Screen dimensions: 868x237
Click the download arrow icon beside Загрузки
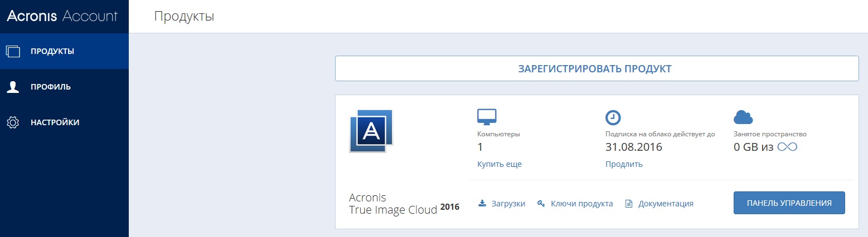(482, 204)
